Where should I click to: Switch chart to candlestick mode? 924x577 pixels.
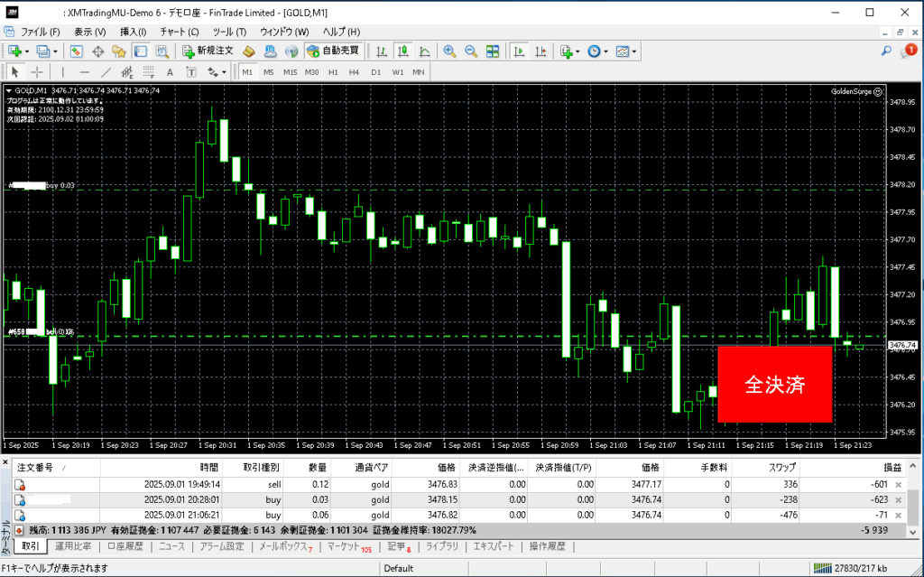pos(401,51)
